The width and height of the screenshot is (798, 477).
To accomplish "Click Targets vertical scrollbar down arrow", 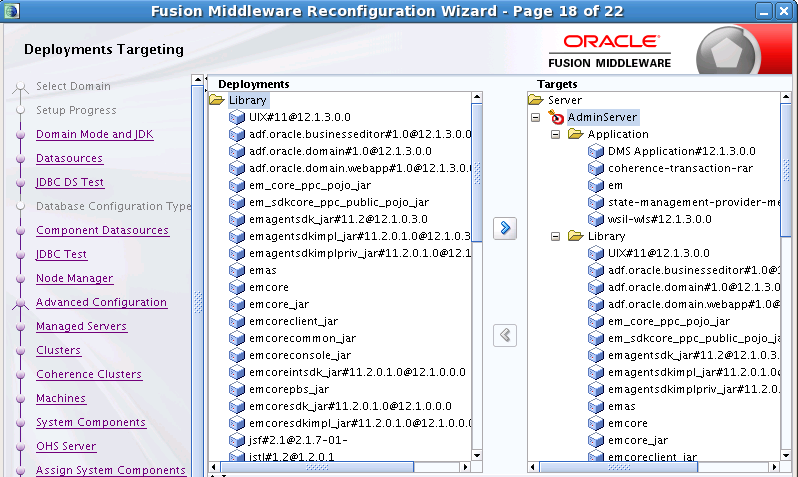I will click(786, 455).
